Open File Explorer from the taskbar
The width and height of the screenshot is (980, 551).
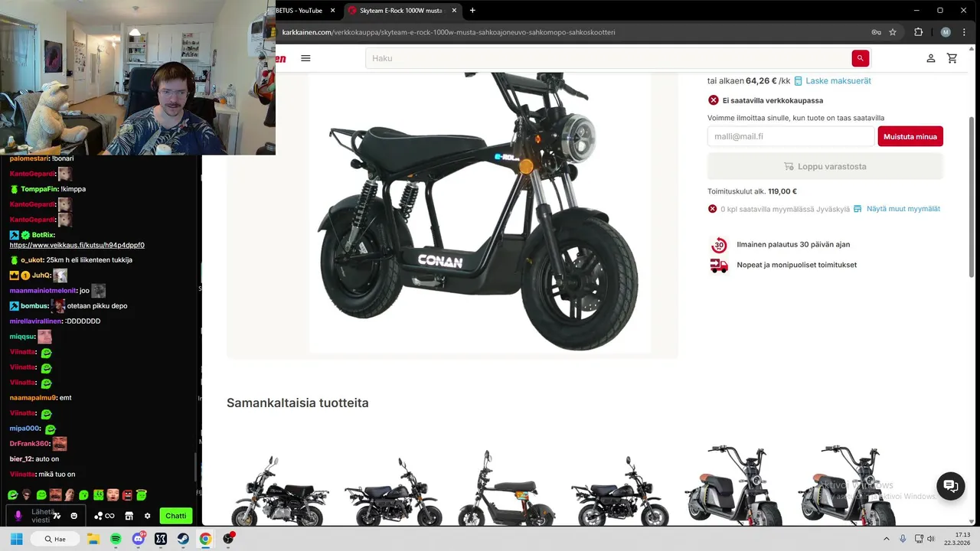coord(93,539)
